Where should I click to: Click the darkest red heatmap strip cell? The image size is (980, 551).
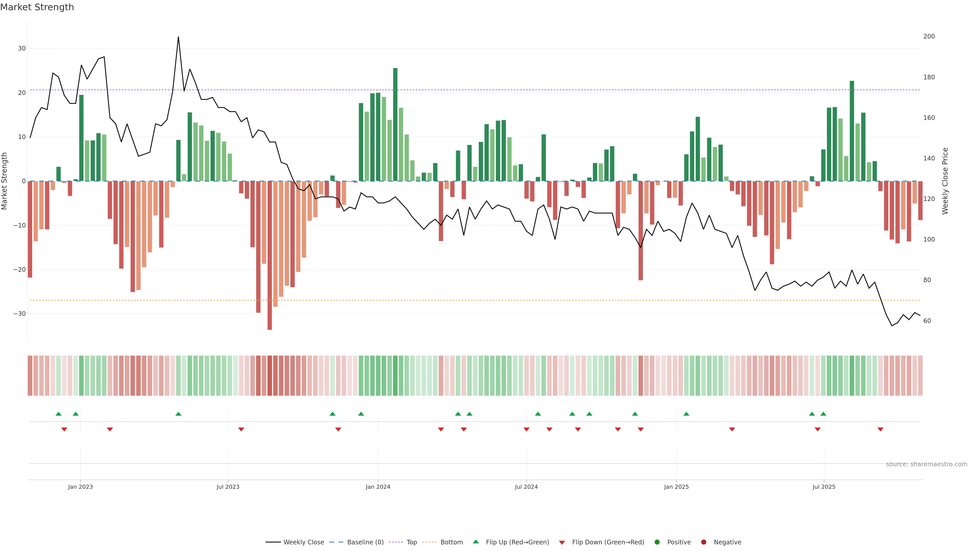(270, 376)
